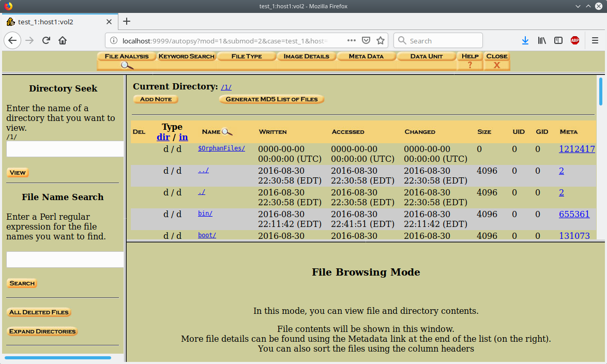Screen dimensions: 607x364
Task: Click the Adblock Plus extension icon
Action: point(574,41)
